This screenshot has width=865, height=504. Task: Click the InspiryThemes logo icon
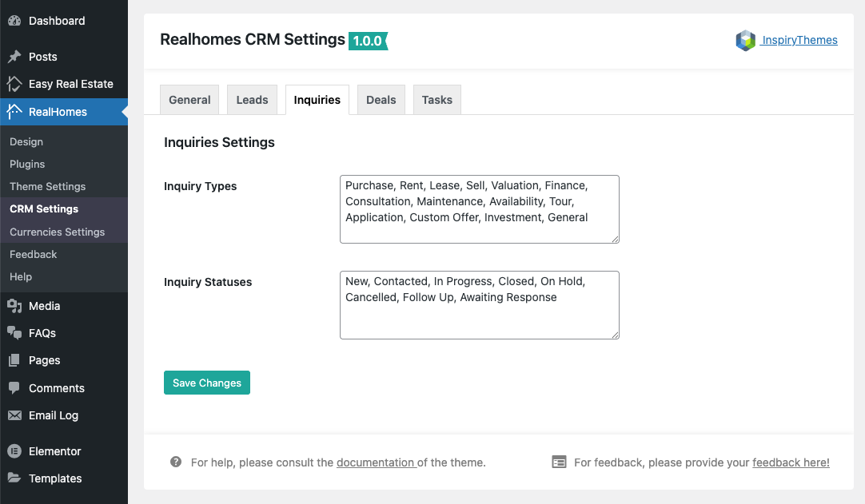pos(745,41)
